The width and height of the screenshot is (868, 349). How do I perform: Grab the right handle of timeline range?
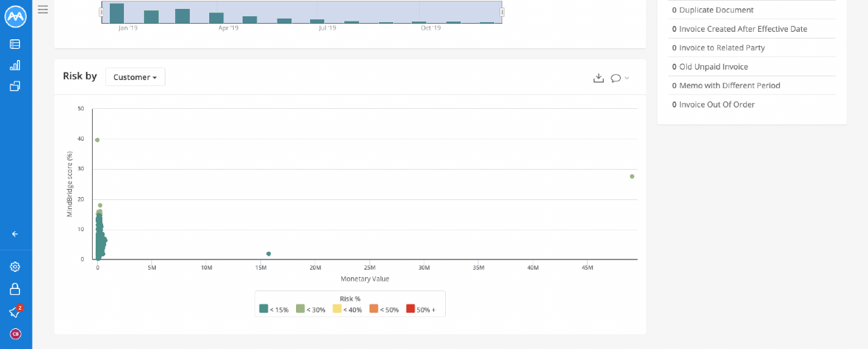click(502, 12)
